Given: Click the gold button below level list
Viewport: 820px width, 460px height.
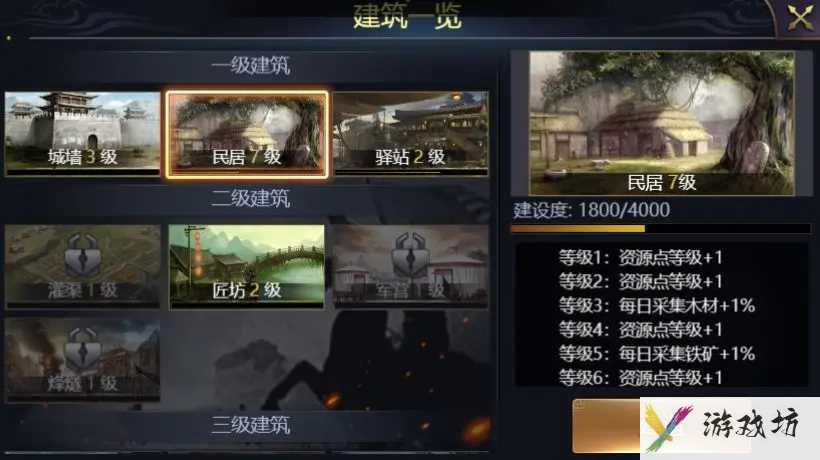Looking at the screenshot, I should [607, 425].
